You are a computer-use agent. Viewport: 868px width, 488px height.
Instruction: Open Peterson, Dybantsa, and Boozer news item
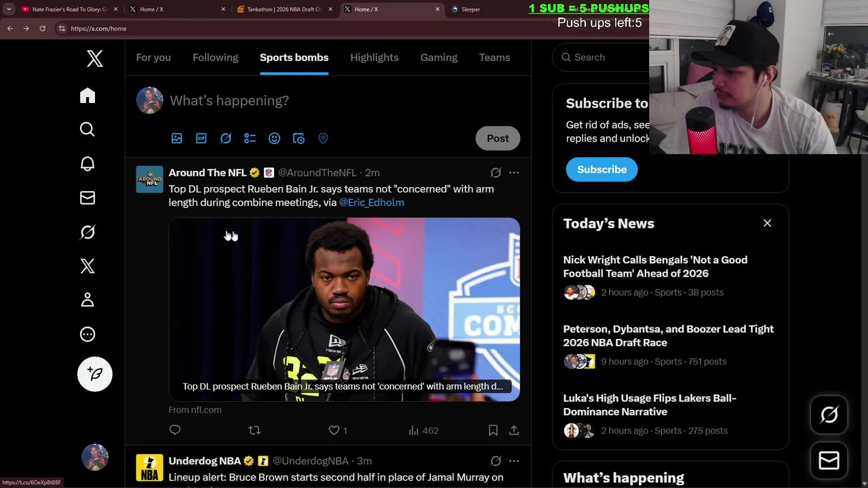coord(671,345)
